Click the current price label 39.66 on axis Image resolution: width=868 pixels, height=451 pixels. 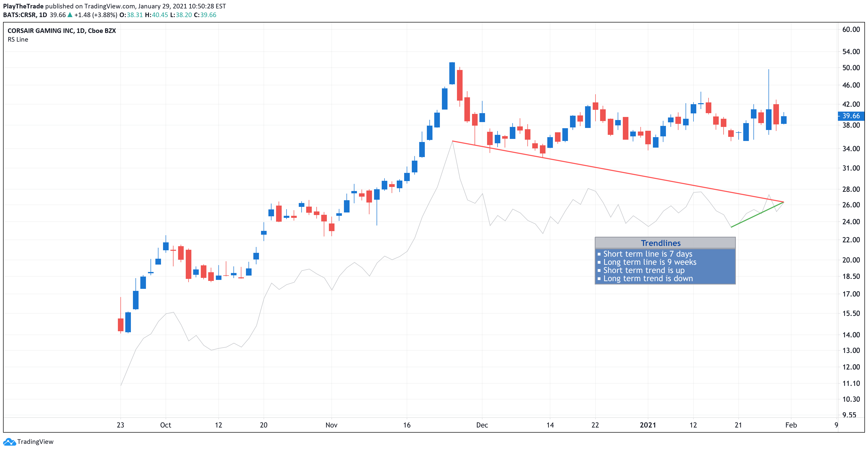(851, 116)
